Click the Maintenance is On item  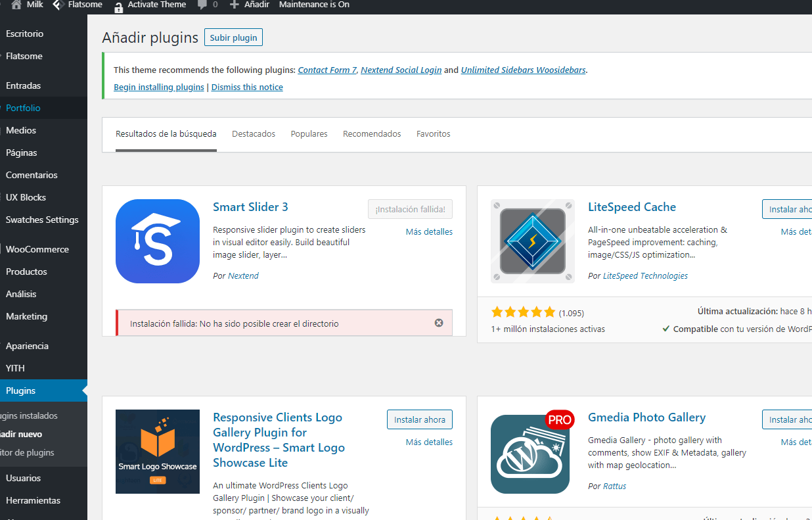(x=314, y=5)
